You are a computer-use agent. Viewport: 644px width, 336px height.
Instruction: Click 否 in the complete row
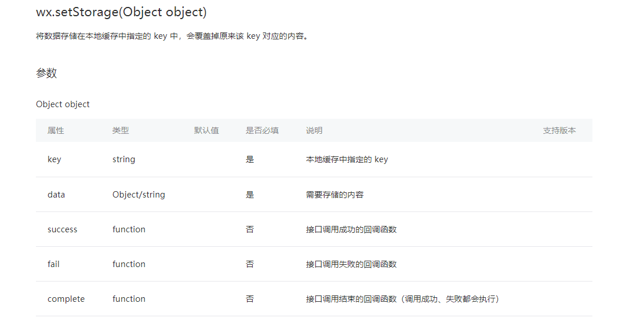(x=250, y=299)
